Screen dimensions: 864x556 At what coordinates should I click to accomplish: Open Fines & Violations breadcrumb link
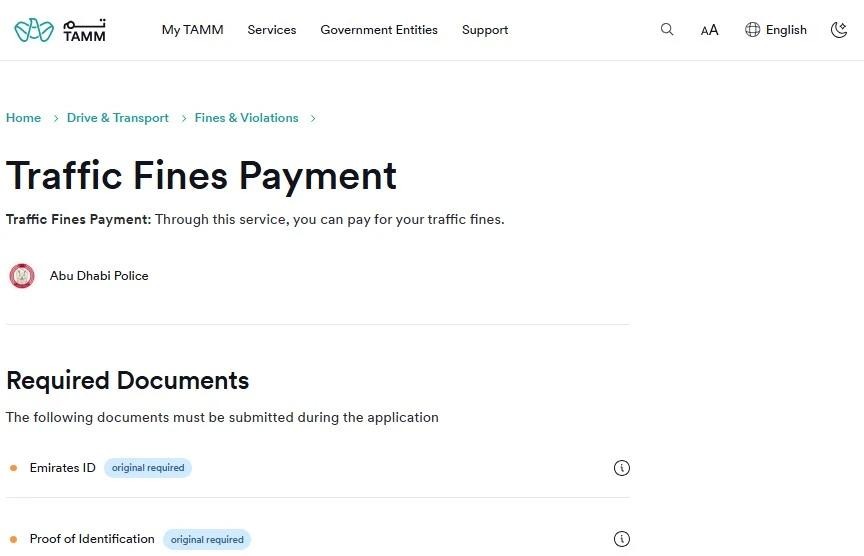tap(246, 118)
